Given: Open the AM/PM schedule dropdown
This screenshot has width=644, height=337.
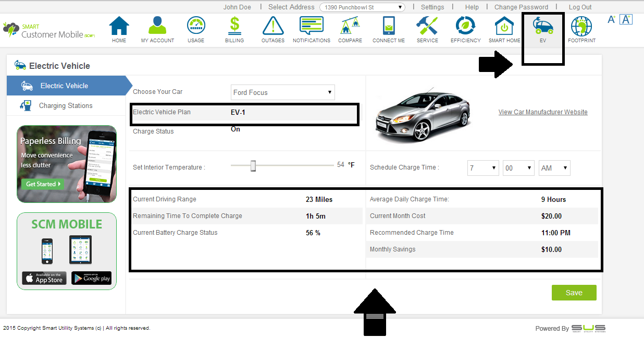Looking at the screenshot, I should [554, 168].
